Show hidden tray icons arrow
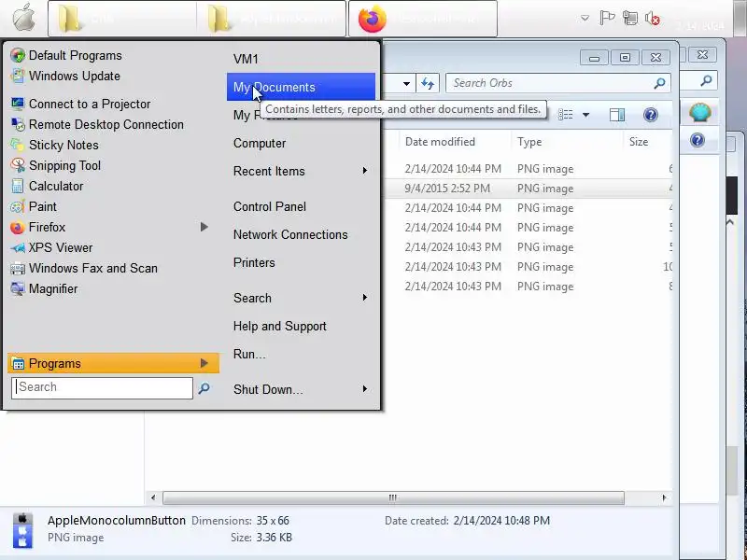Screen dimensions: 747x560 tap(585, 19)
